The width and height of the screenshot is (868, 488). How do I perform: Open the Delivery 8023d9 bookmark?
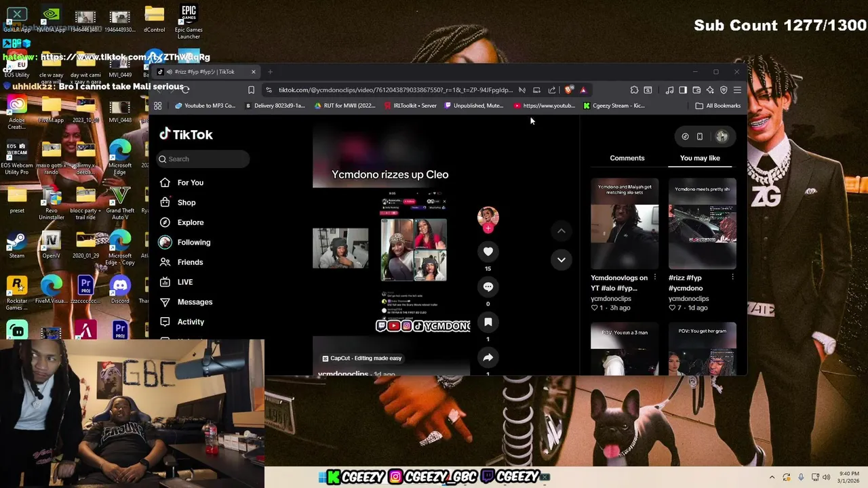[x=275, y=106]
